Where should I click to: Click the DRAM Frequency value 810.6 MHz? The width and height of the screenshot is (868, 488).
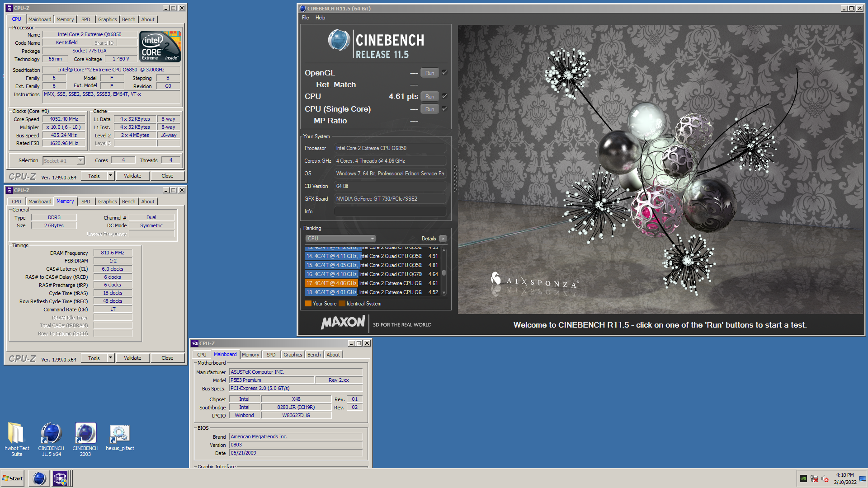[113, 253]
